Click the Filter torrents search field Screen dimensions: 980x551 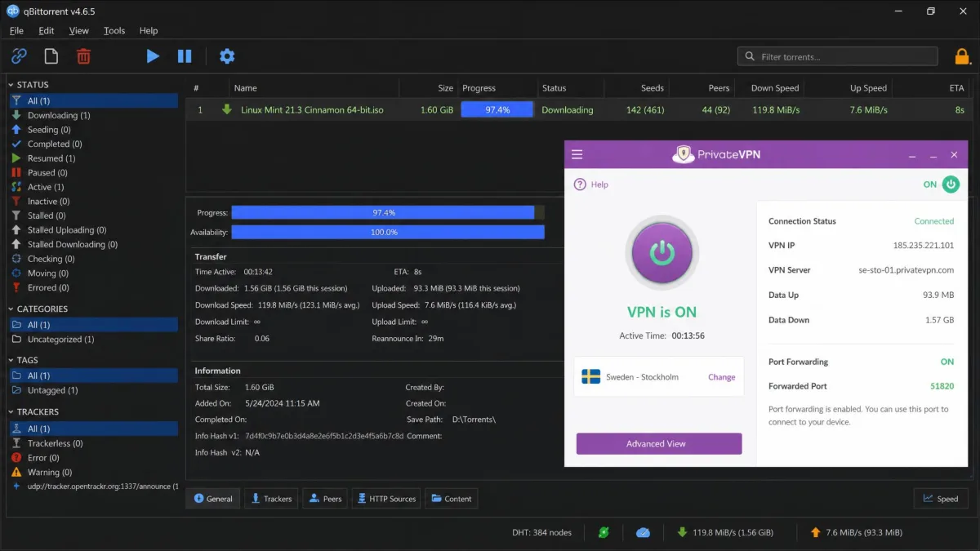tap(838, 56)
